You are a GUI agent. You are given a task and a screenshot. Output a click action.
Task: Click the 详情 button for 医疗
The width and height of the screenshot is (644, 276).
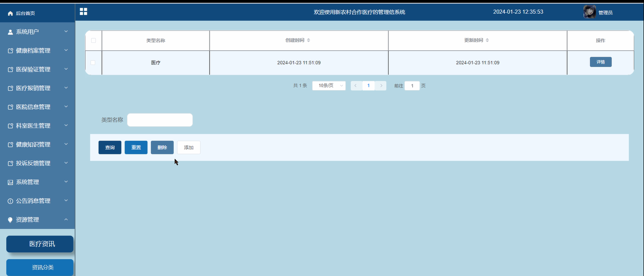click(601, 62)
